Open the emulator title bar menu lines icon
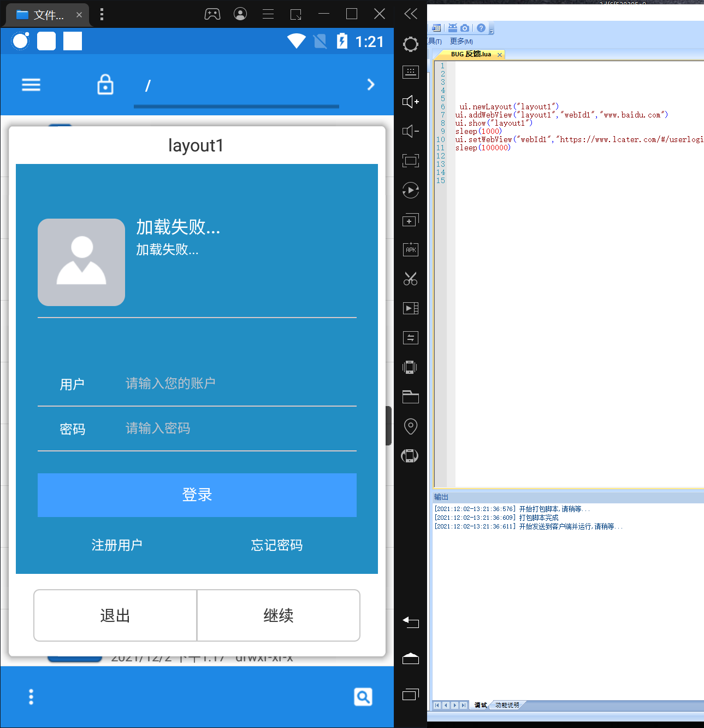This screenshot has width=704, height=728. (268, 14)
